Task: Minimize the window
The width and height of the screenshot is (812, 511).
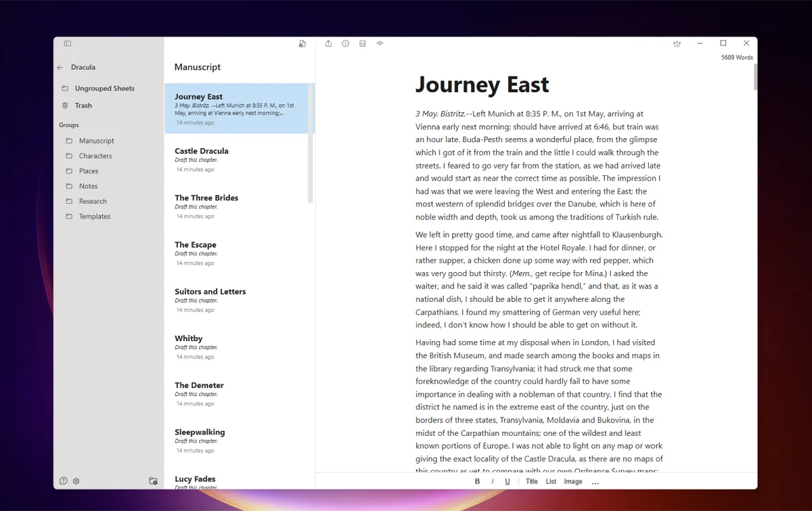Action: point(700,43)
